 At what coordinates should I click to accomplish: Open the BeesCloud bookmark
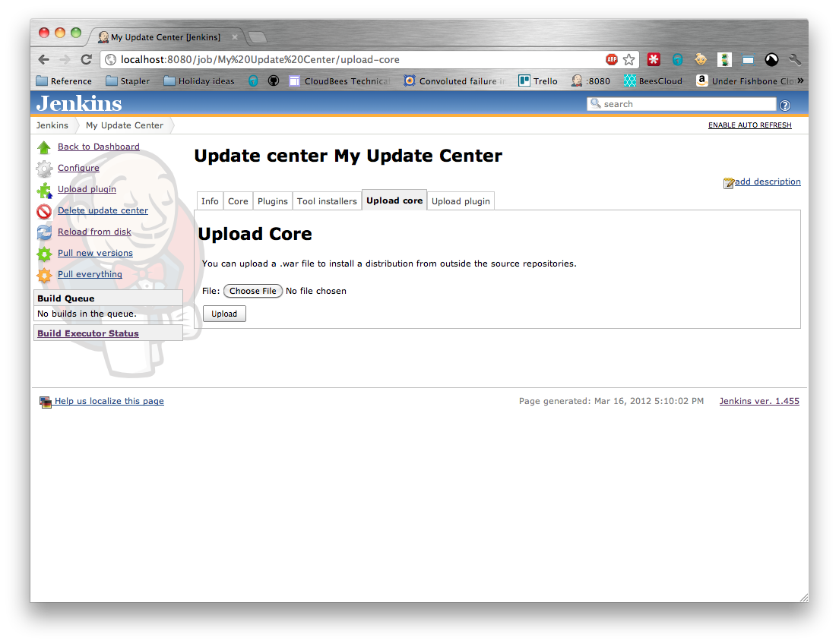(653, 80)
